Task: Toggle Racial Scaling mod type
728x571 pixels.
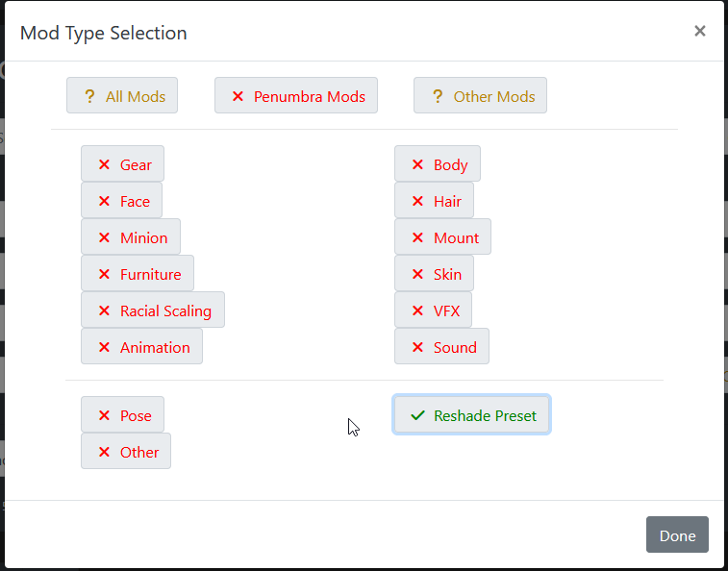Action: click(153, 310)
